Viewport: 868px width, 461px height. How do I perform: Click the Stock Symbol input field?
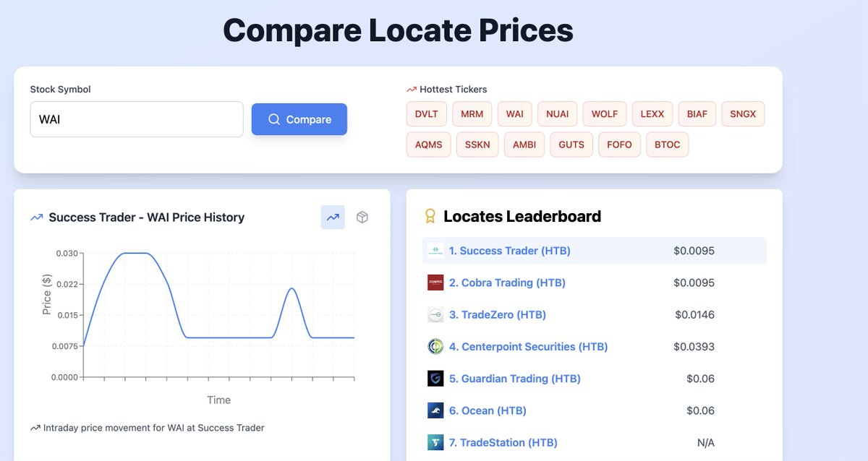137,119
